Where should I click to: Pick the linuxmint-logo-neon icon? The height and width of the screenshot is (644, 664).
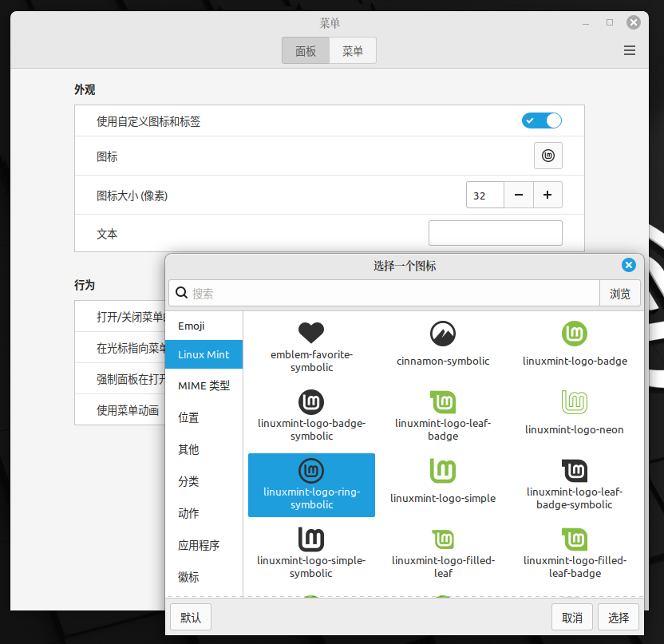click(575, 417)
